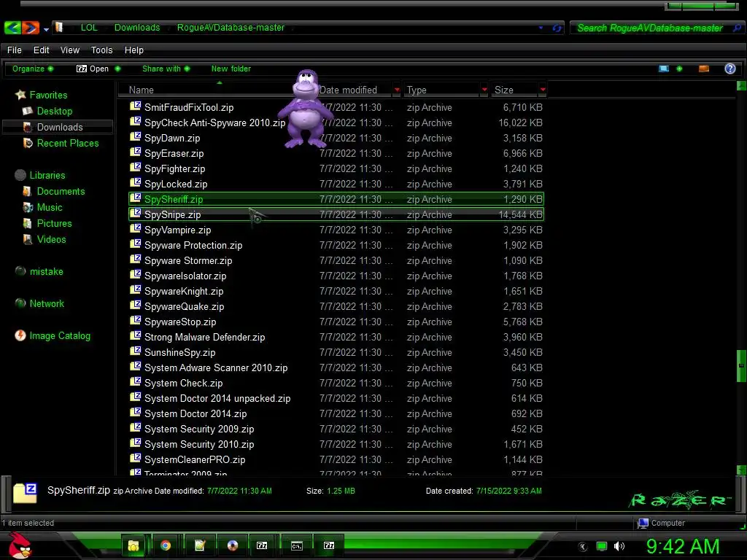Open the command prompt taskbar icon
This screenshot has height=560, width=747.
click(296, 545)
